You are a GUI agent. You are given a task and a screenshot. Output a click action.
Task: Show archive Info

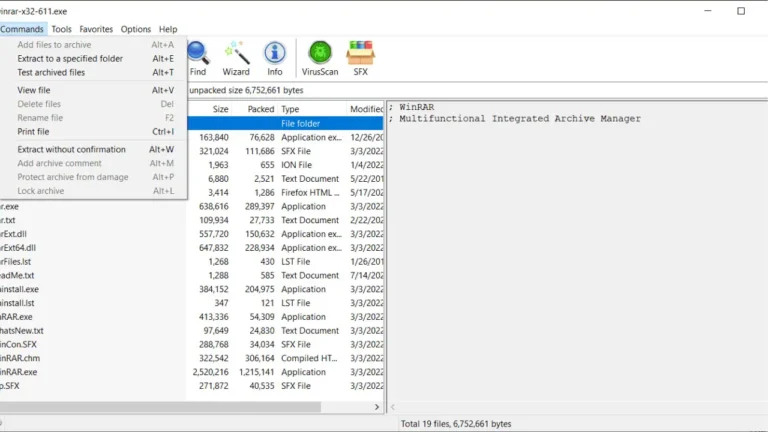click(x=275, y=58)
